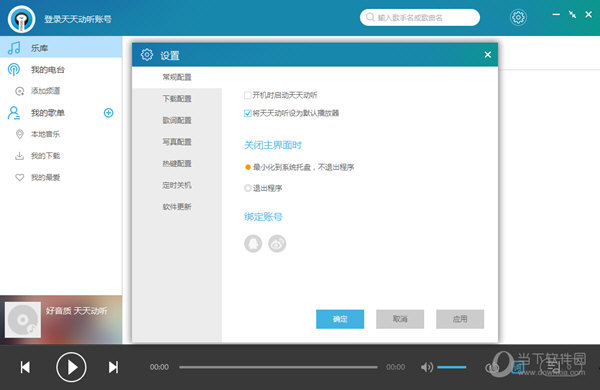Enable 开机时启动天天动听 checkbox

[248, 95]
